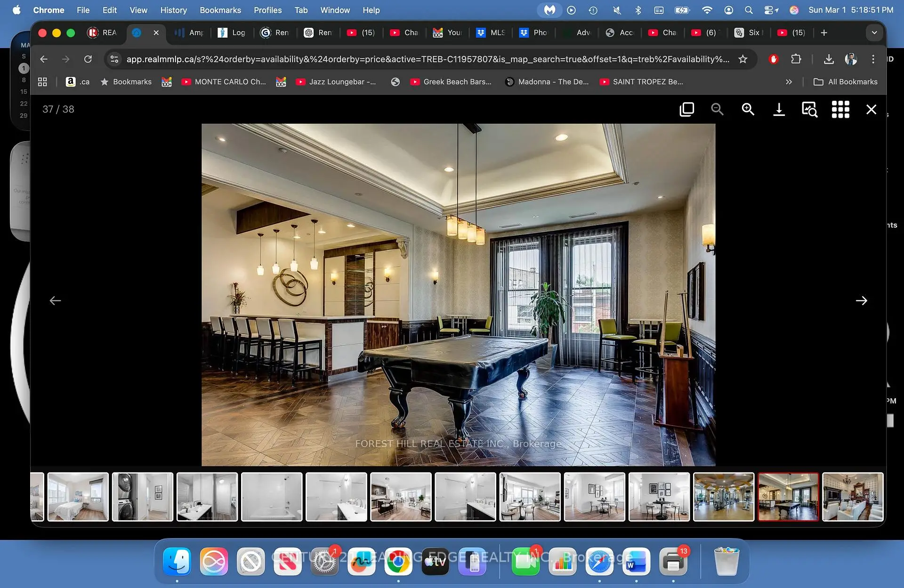Select the gym room thumbnail
Image resolution: width=904 pixels, height=588 pixels.
click(x=723, y=497)
